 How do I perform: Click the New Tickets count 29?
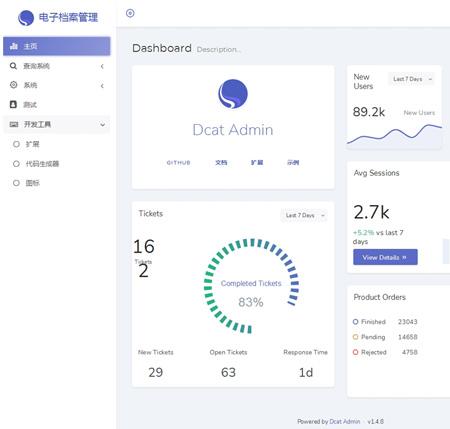(156, 372)
